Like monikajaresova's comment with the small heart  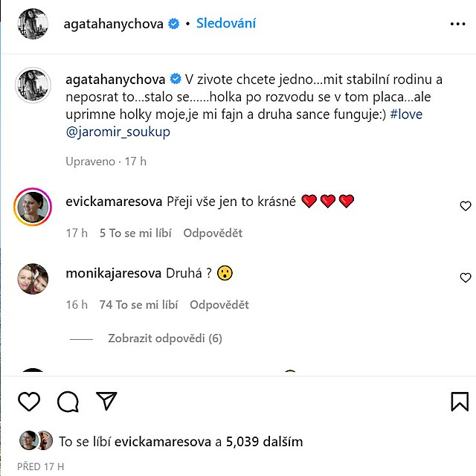point(466,277)
